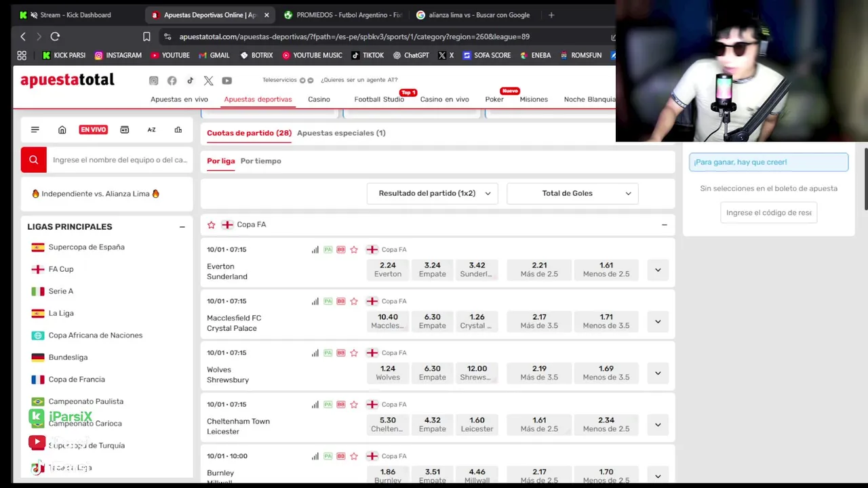Open the Bundesliga league link

coord(68,357)
